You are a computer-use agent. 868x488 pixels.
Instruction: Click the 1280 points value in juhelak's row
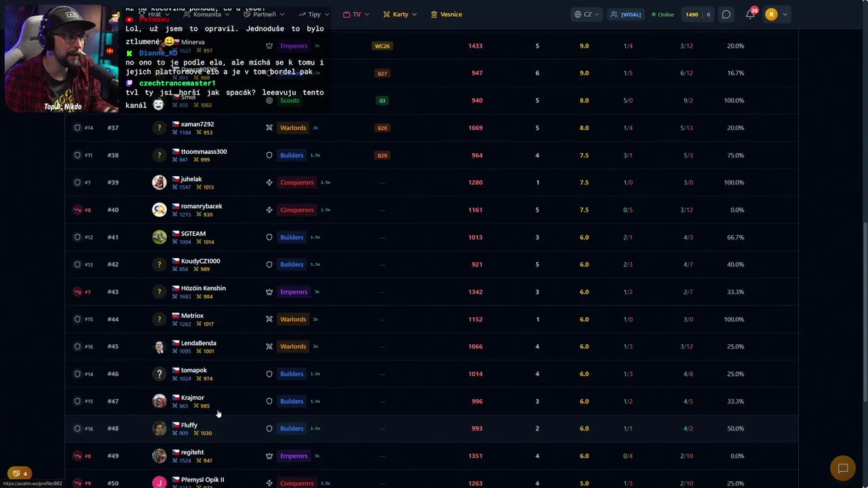click(x=475, y=182)
